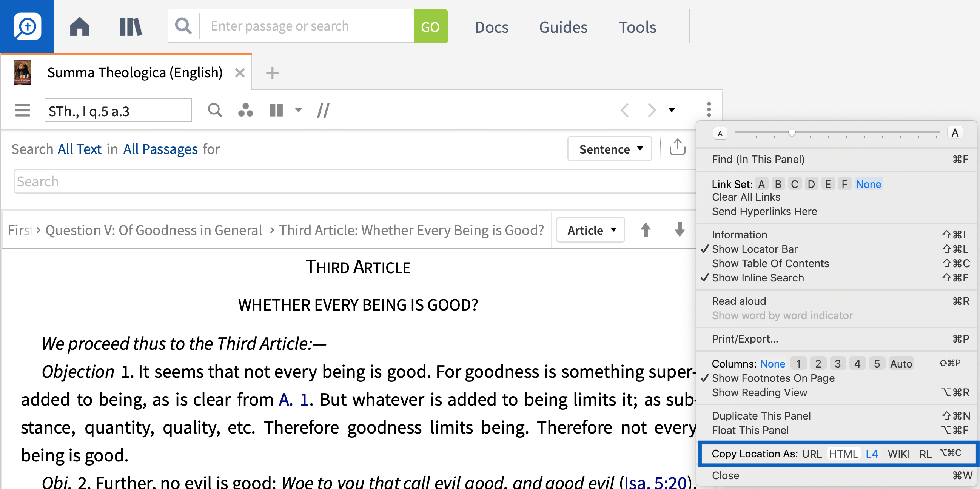This screenshot has height=489, width=980.
Task: Go to next article down arrow
Action: (680, 230)
